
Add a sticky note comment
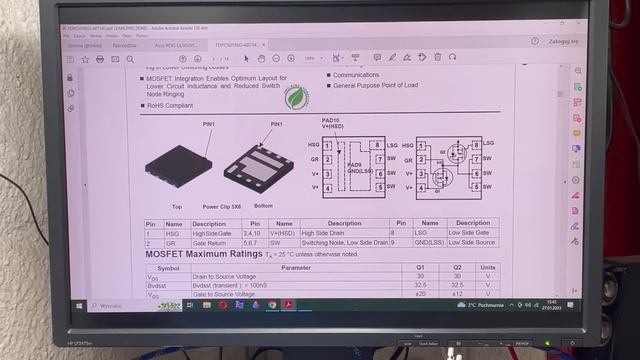(377, 58)
